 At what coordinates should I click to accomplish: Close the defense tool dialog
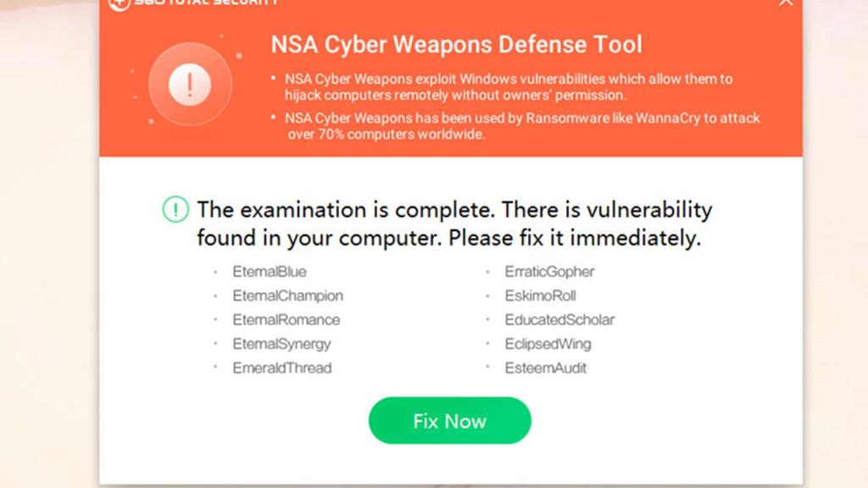pyautogui.click(x=784, y=2)
